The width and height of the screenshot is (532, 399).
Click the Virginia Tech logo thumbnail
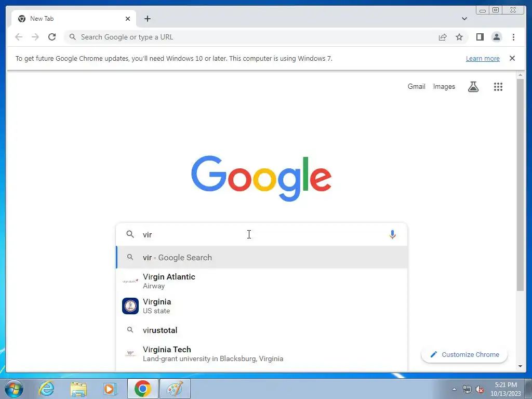(x=130, y=353)
